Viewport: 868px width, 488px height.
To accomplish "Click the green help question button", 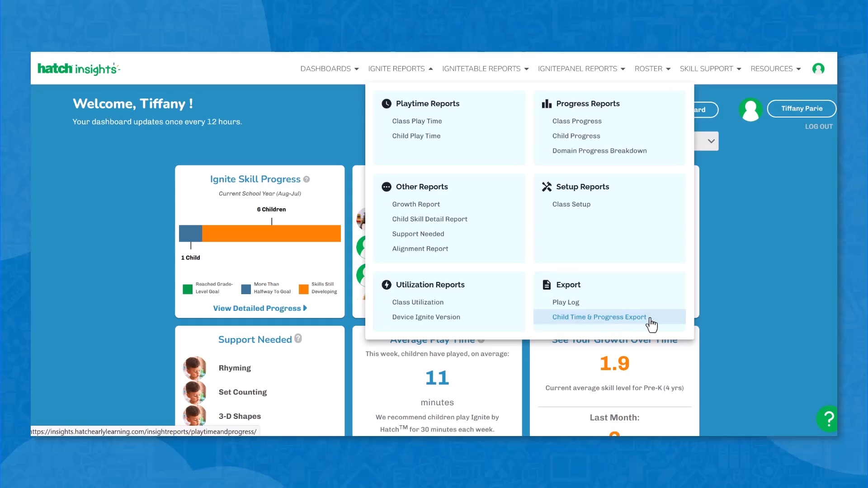I will click(x=827, y=419).
